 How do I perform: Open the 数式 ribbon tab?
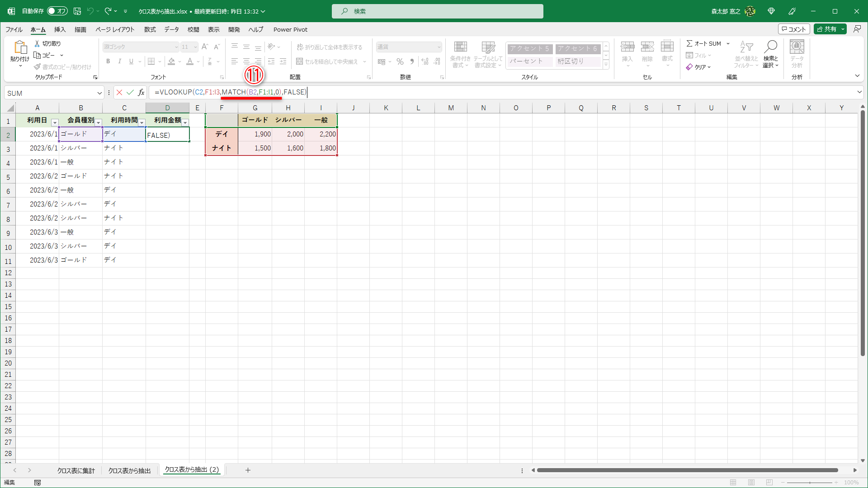coord(150,29)
